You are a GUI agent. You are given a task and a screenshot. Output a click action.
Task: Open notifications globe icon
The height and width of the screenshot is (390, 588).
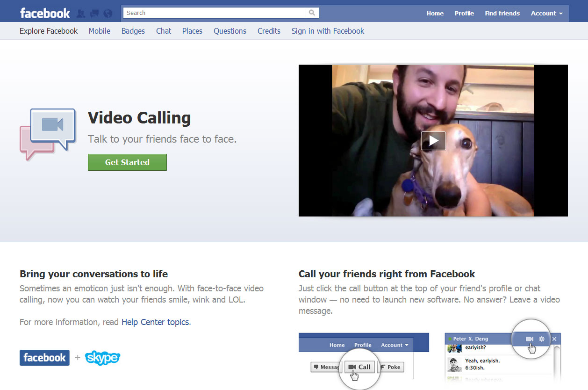[x=108, y=14]
